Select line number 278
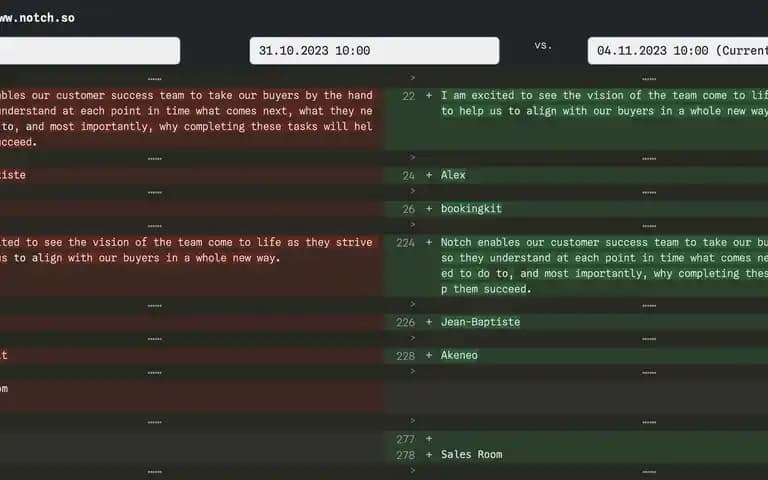 tap(406, 455)
